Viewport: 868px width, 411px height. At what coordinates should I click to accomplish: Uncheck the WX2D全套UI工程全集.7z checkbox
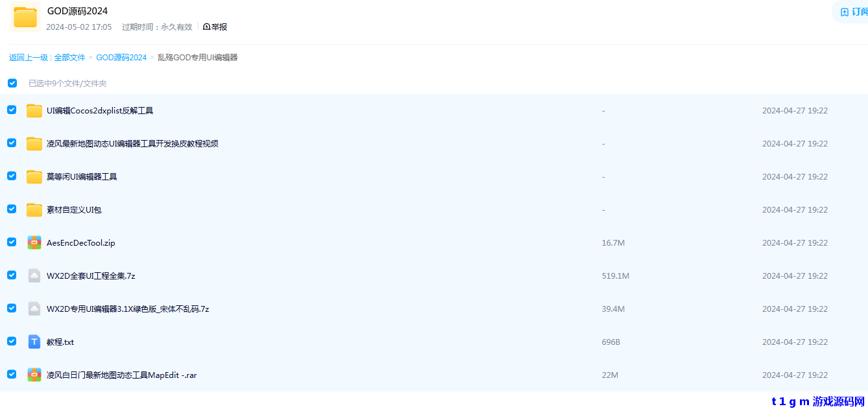pyautogui.click(x=12, y=275)
